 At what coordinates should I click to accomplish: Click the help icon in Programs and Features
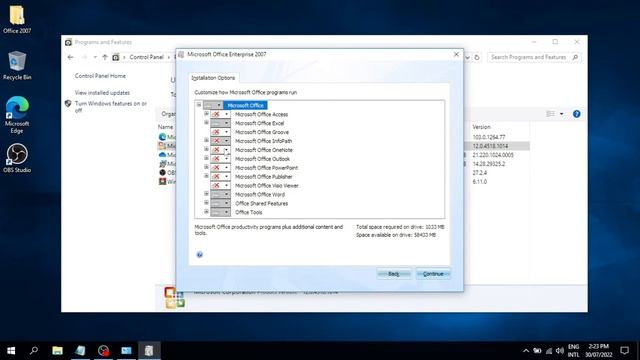click(x=576, y=114)
